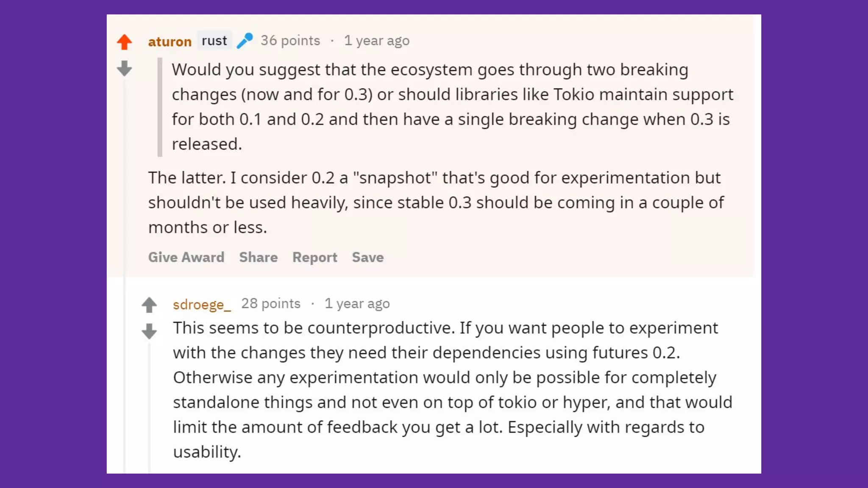This screenshot has width=868, height=488.
Task: Click the rust flair tag
Action: [214, 41]
